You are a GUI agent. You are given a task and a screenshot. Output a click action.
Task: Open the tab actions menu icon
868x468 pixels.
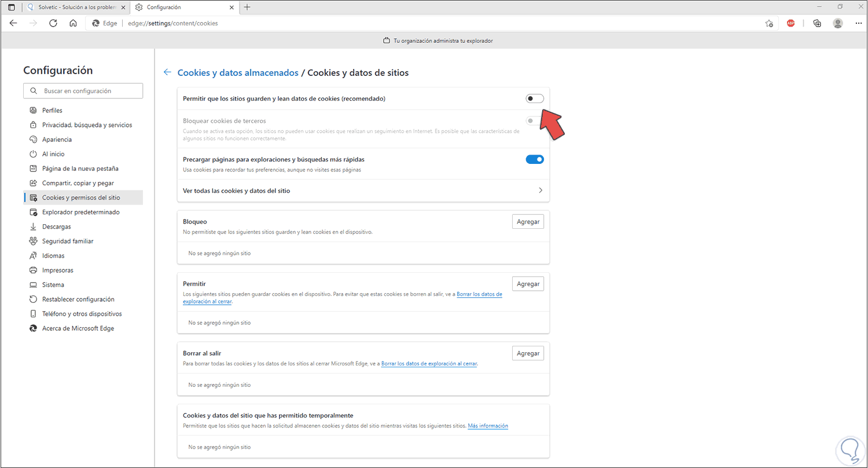point(11,7)
